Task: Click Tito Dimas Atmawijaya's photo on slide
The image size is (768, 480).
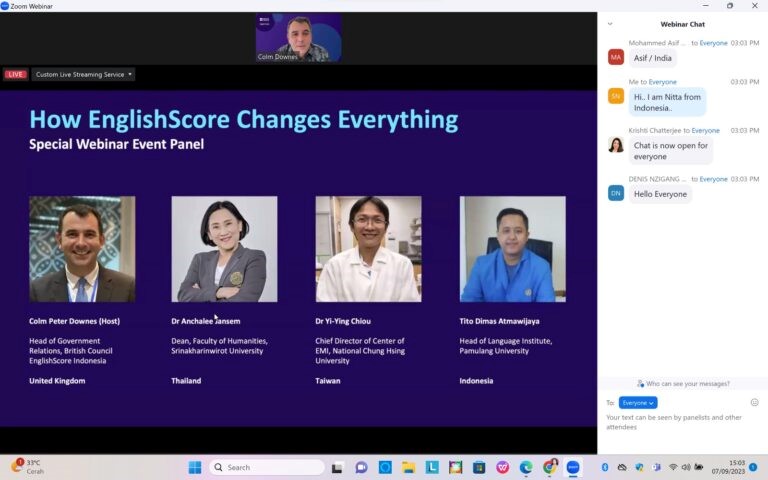Action: click(512, 249)
